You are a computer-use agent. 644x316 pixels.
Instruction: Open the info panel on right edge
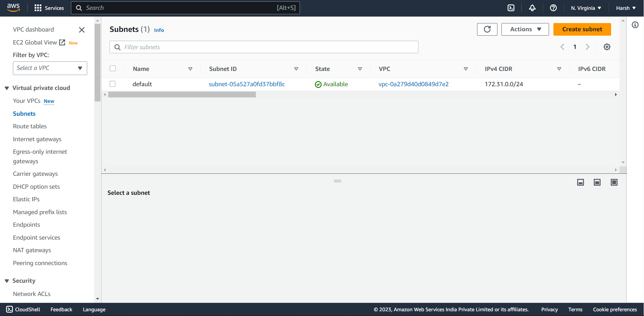pos(636,25)
